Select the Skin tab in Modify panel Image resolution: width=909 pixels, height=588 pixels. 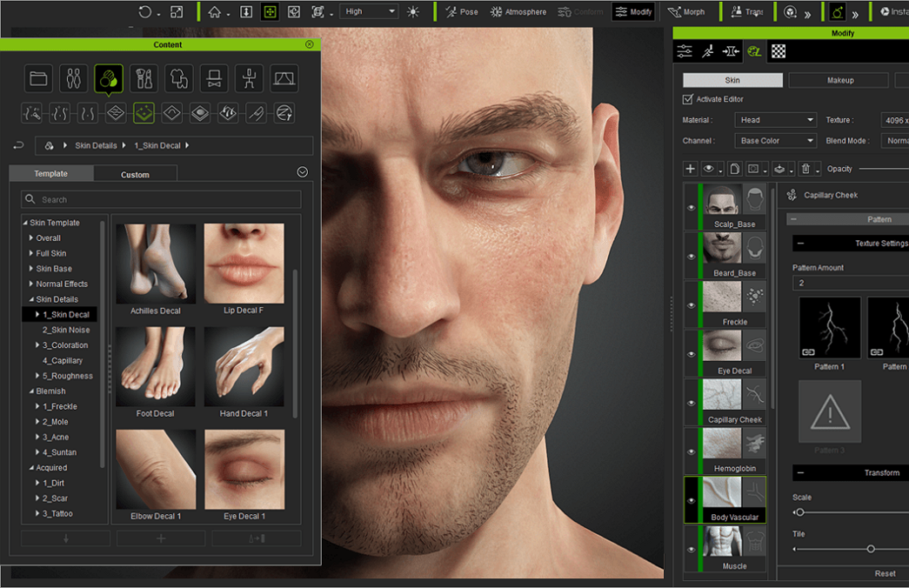[732, 80]
